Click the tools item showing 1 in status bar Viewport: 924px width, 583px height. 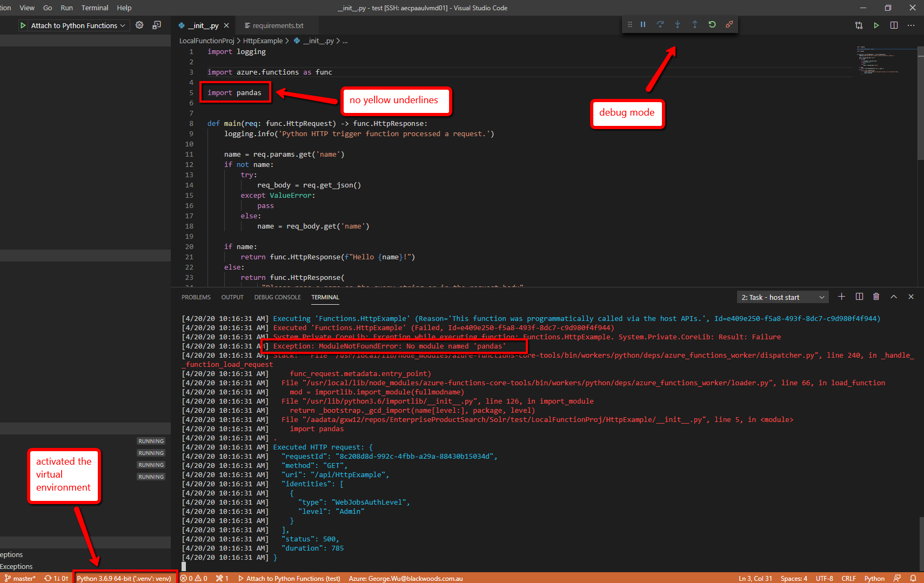pos(222,578)
